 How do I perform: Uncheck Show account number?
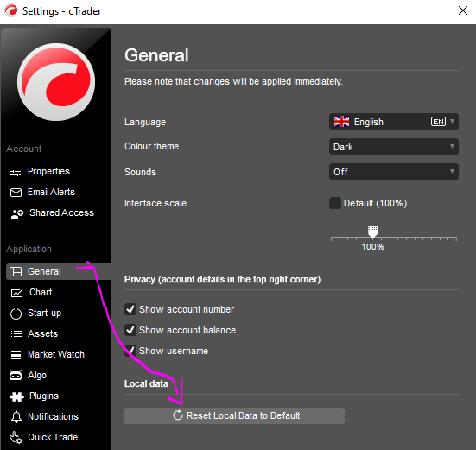click(130, 309)
